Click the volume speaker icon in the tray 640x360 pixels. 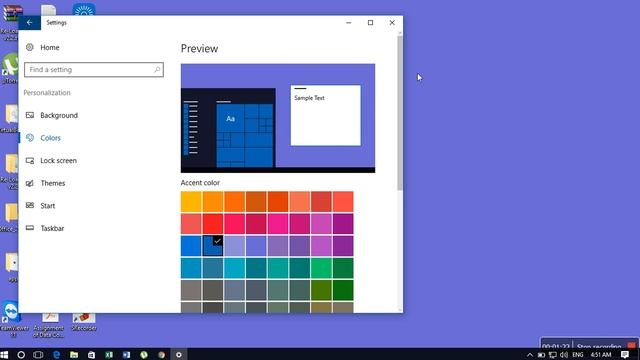tap(564, 355)
